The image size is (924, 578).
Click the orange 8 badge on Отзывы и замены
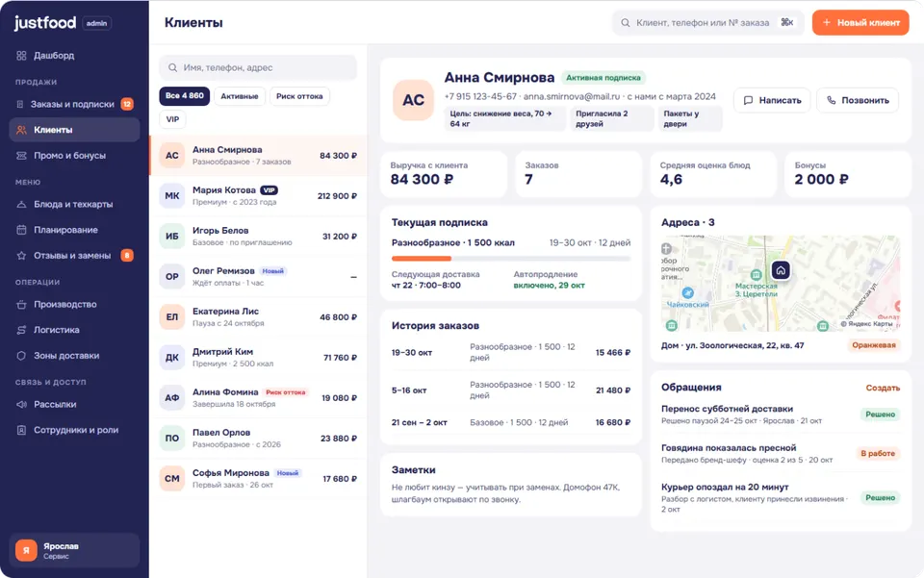127,255
